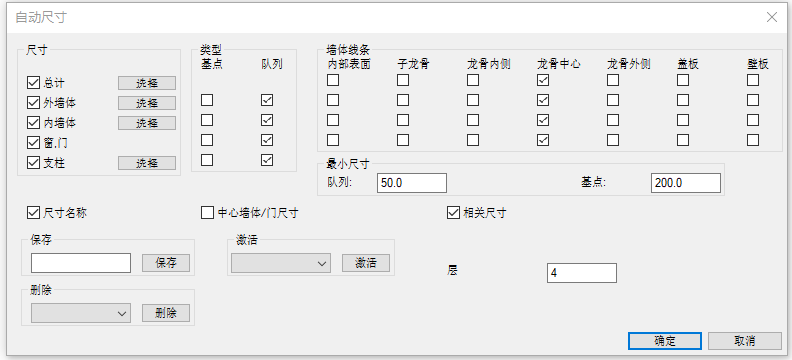This screenshot has width=792, height=360.
Task: Click the 队列 minimum size field 50.0
Action: click(412, 183)
